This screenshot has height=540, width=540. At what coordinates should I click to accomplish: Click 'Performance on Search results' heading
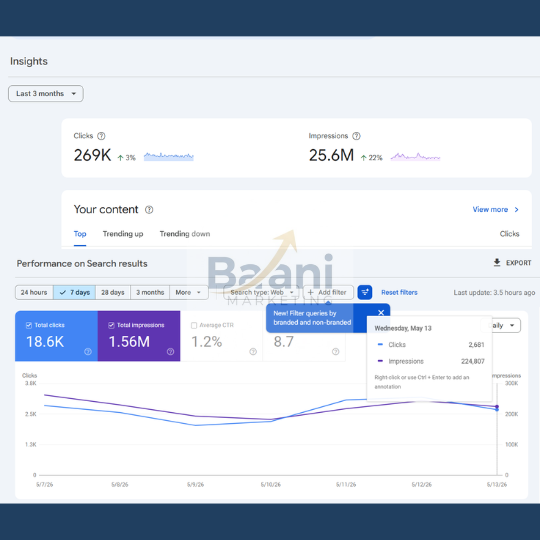(82, 264)
